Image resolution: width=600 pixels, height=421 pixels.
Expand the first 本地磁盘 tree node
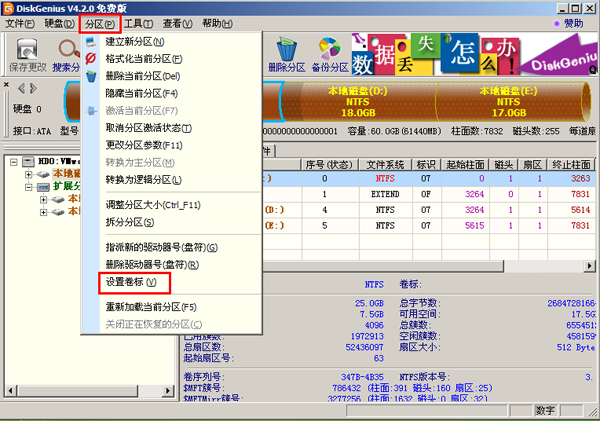click(27, 174)
